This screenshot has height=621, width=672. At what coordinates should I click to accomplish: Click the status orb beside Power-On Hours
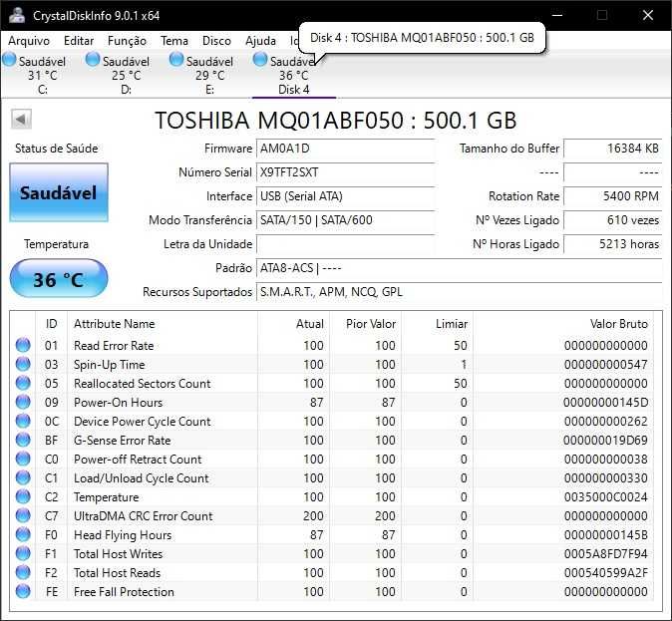(23, 403)
